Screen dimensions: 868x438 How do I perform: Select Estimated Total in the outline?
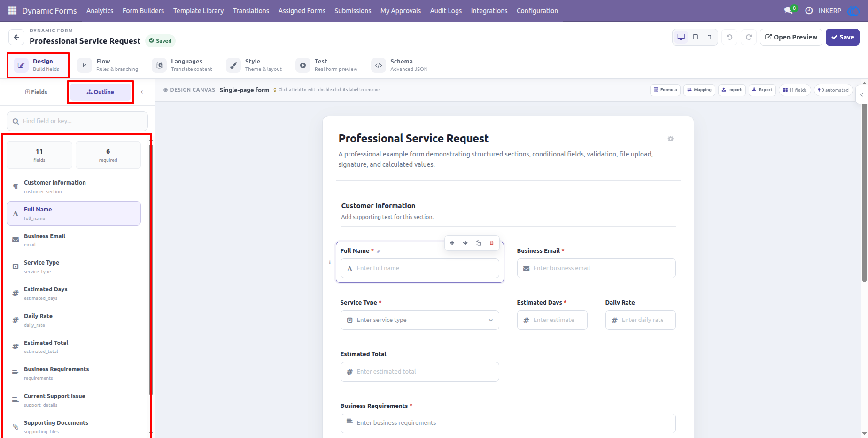74,347
